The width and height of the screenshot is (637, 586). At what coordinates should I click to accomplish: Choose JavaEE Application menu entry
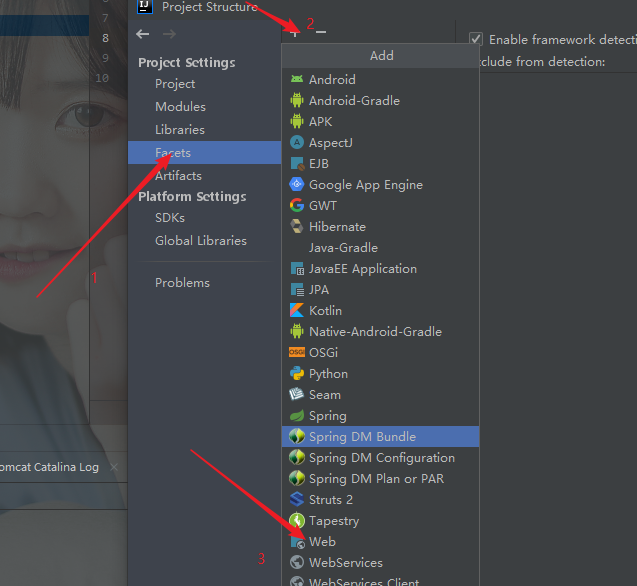380,269
